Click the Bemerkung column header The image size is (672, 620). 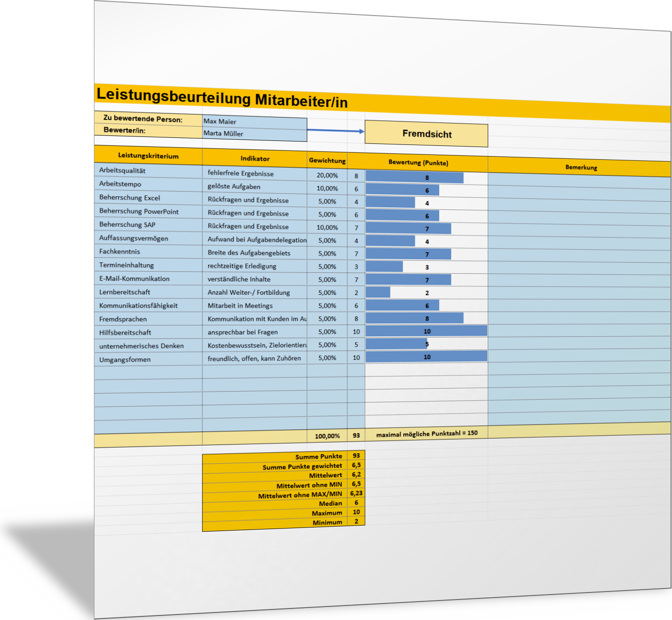581,167
